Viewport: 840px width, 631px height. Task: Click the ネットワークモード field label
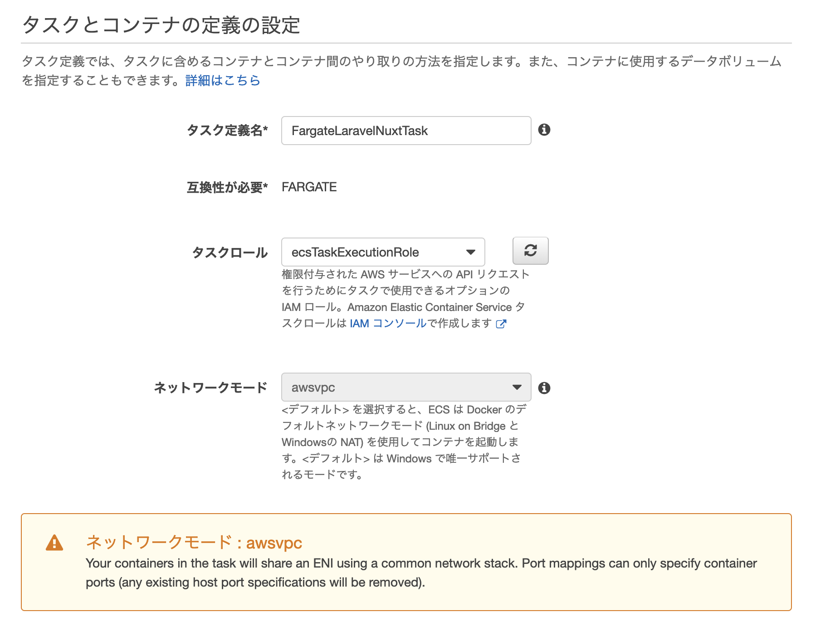tap(211, 388)
